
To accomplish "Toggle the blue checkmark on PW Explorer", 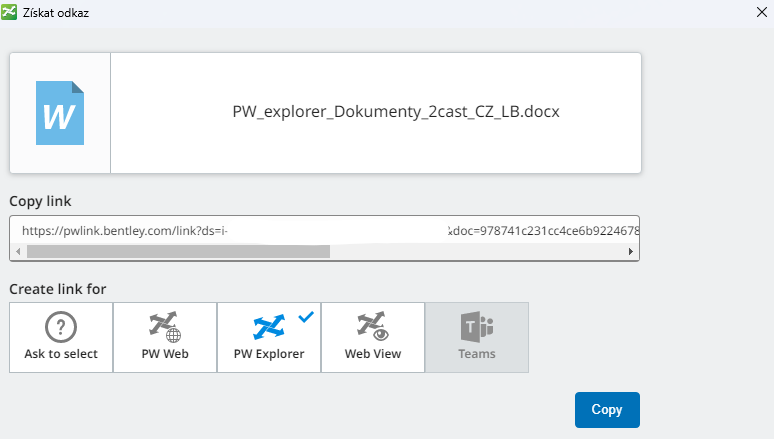I will pos(306,316).
